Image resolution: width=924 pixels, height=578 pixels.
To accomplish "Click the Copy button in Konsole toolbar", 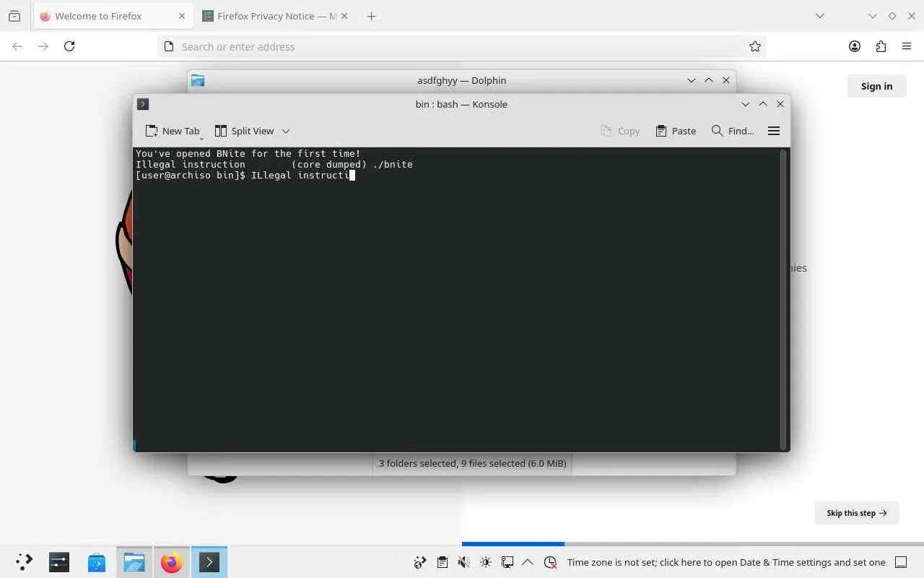I will point(620,131).
